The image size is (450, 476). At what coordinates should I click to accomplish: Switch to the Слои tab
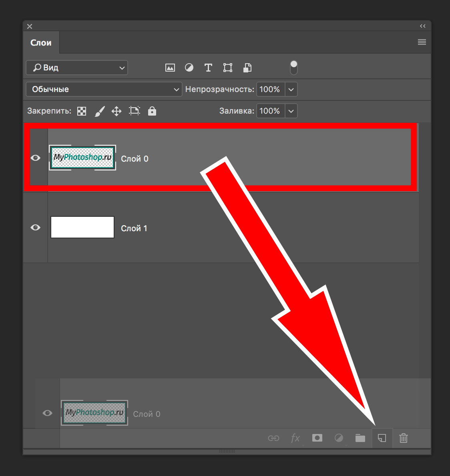click(41, 43)
